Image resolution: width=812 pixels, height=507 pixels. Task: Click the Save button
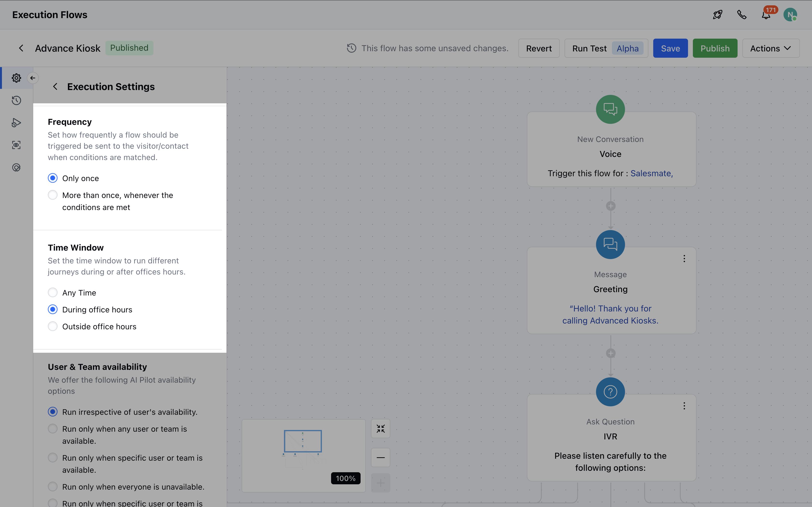(x=670, y=48)
